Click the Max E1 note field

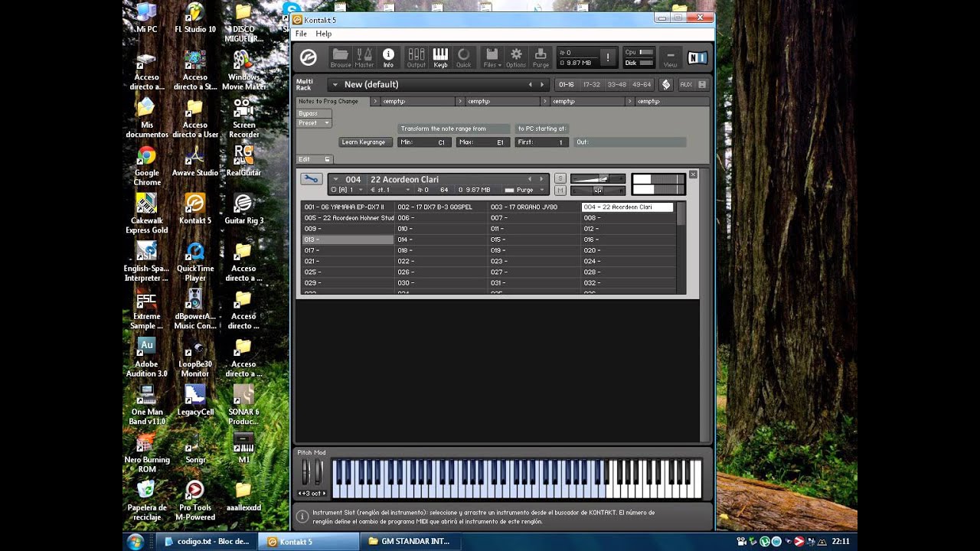[x=485, y=142]
